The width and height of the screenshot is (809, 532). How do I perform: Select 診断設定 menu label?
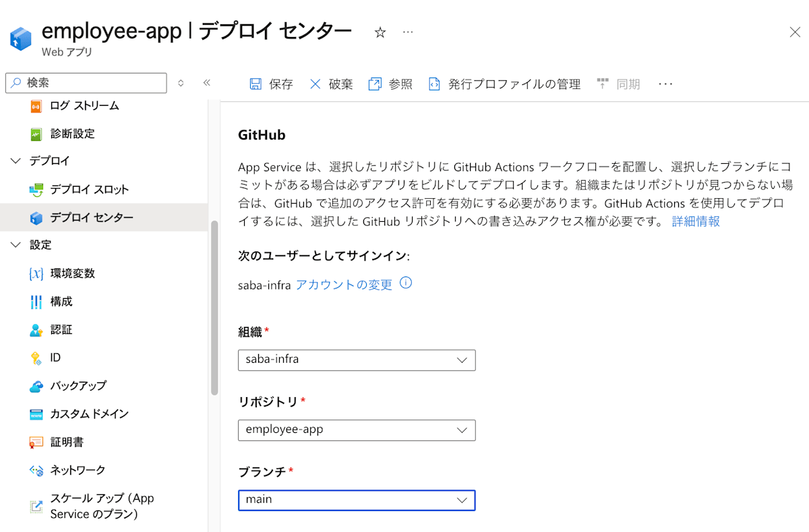[x=72, y=134]
